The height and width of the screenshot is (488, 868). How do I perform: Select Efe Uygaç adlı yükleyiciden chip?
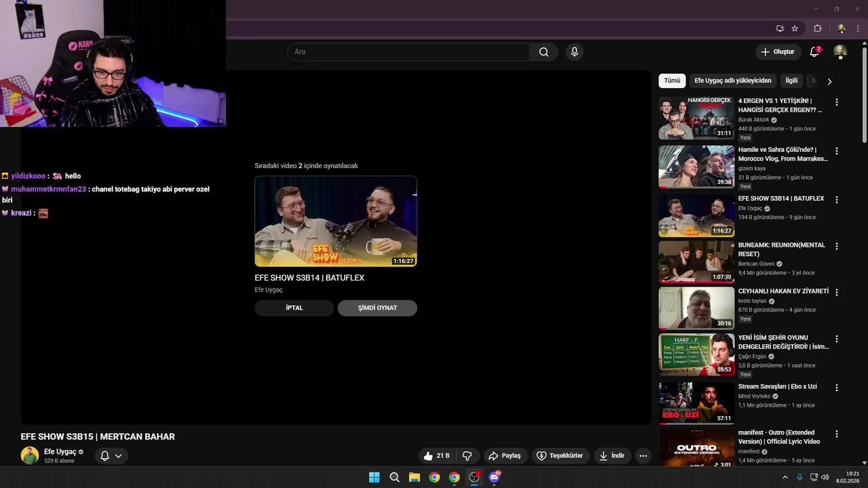733,81
